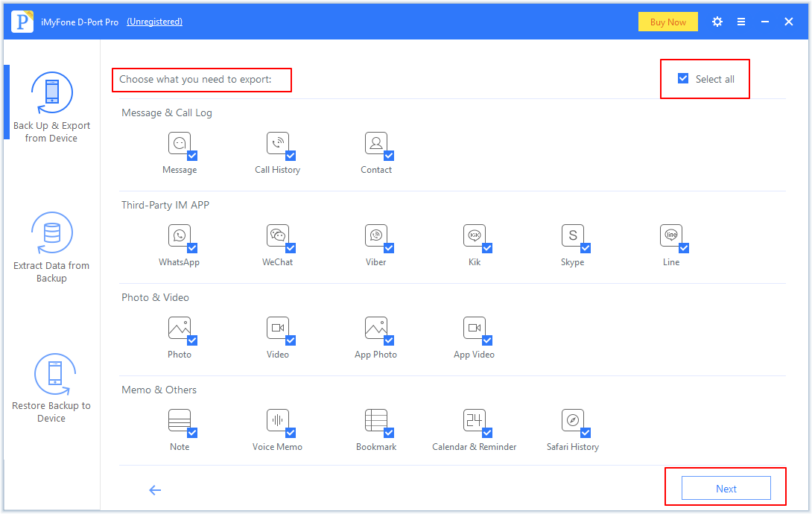Viewport: 812px width, 514px height.
Task: Click the Skype label text
Action: 573,262
